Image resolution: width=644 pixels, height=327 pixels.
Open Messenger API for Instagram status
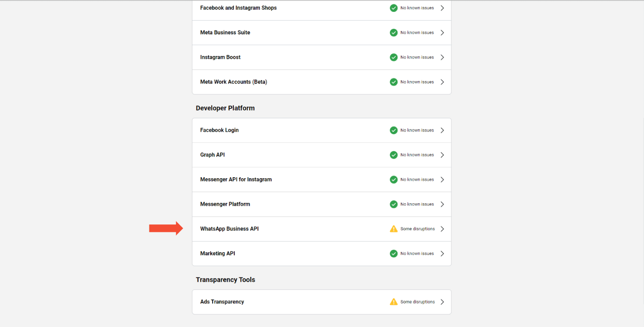322,179
